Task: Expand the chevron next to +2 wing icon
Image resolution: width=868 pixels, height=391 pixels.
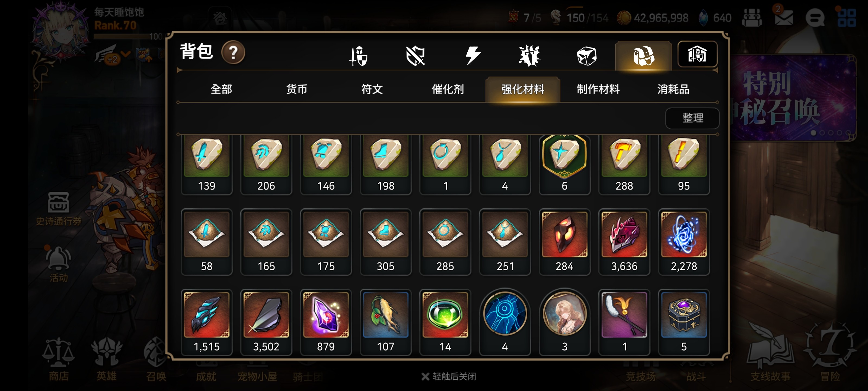Action: pyautogui.click(x=125, y=54)
